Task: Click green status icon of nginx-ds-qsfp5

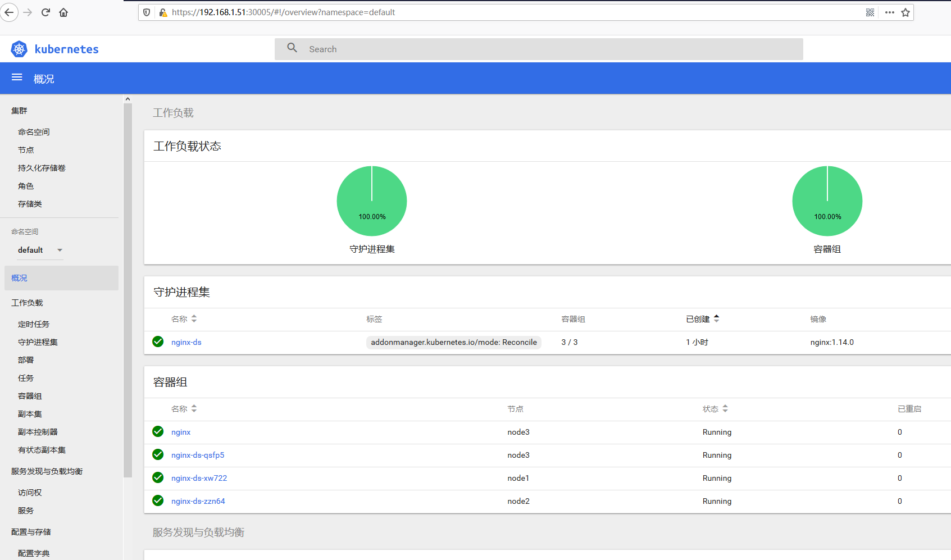Action: tap(158, 454)
